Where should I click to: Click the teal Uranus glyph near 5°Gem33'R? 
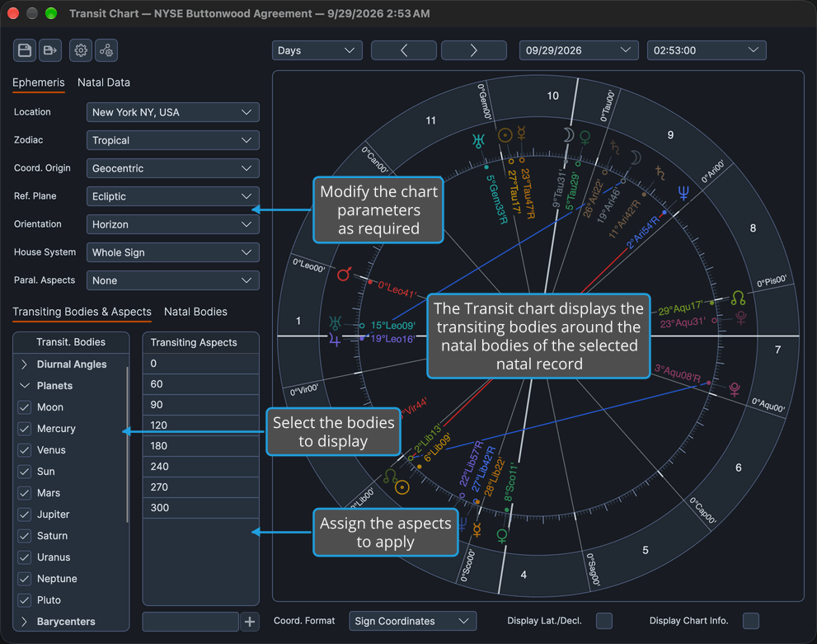478,140
